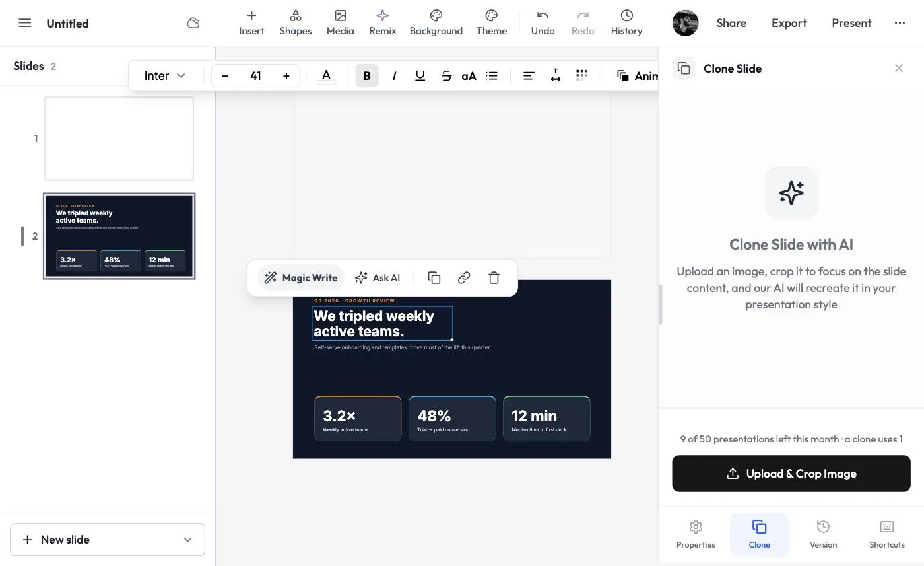This screenshot has height=566, width=924.
Task: Share the presentation
Action: (731, 23)
